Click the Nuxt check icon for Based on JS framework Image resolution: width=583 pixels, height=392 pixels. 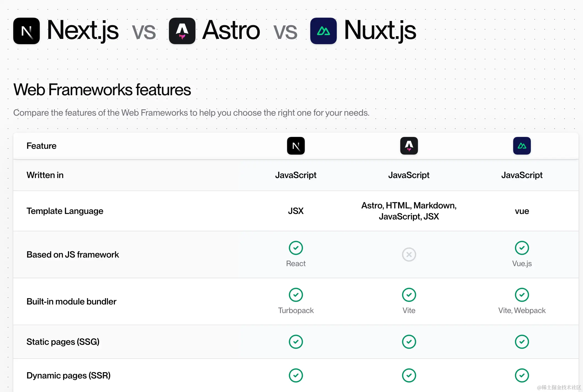[x=522, y=248]
